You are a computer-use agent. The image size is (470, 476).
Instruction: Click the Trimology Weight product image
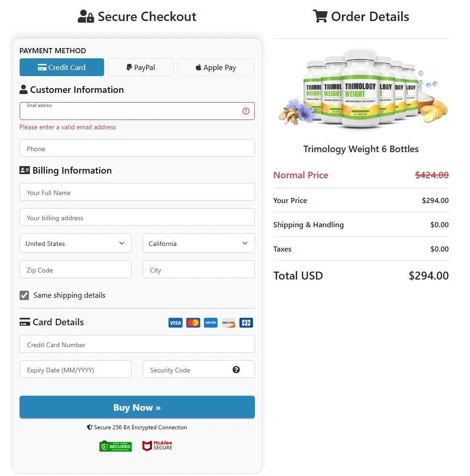point(361,89)
